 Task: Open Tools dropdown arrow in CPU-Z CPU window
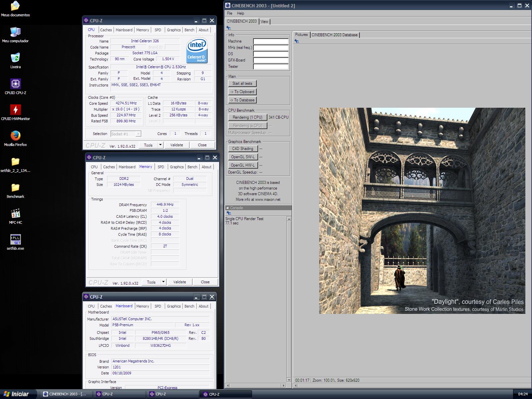(160, 145)
